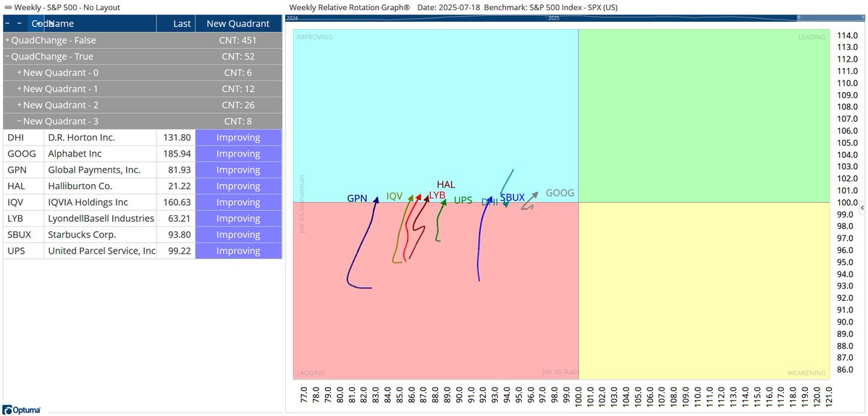Click the Improving cell in the GPN row

(239, 170)
